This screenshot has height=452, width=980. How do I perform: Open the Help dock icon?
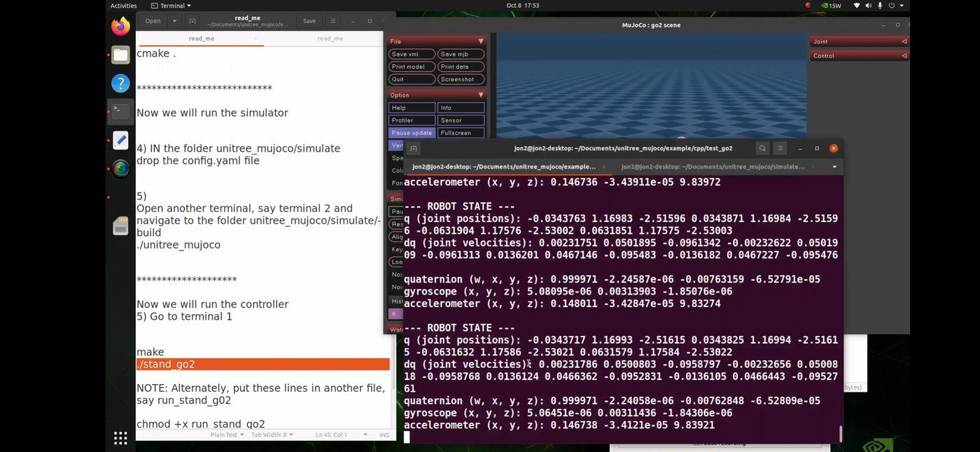[120, 83]
